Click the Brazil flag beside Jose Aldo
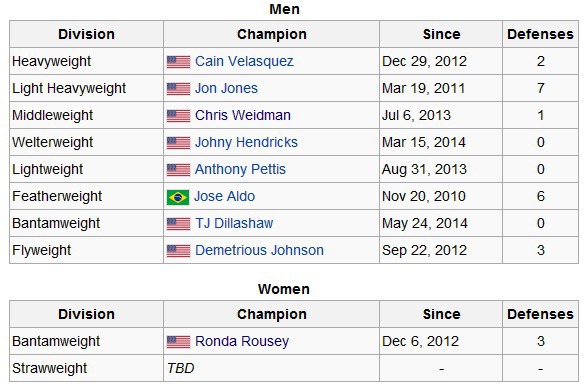Viewport: 587px width, 390px height. click(x=178, y=197)
